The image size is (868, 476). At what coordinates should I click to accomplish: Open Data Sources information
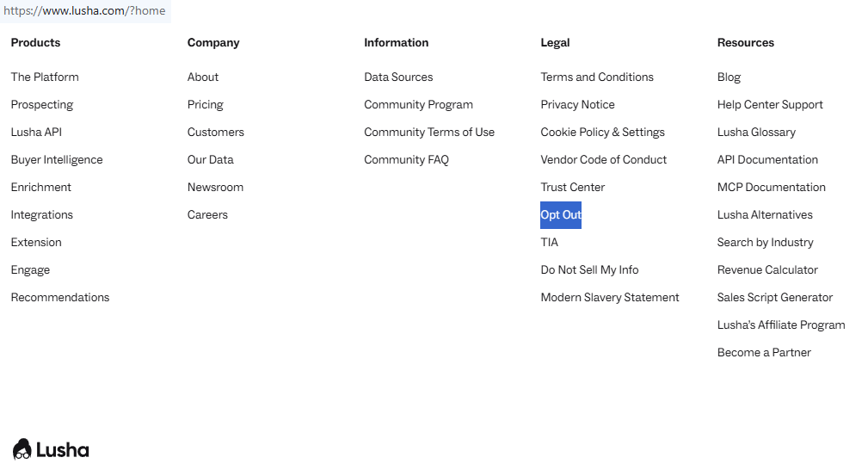(398, 77)
